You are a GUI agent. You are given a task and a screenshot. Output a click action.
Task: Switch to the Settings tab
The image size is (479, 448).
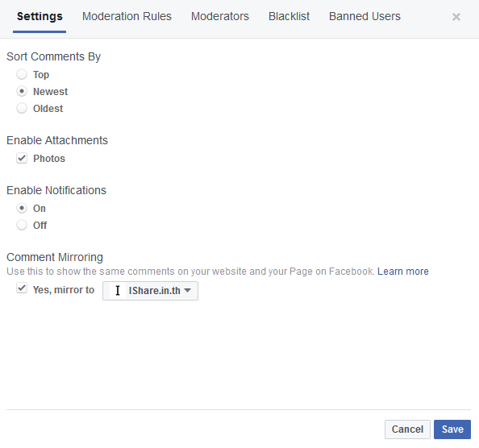(40, 16)
